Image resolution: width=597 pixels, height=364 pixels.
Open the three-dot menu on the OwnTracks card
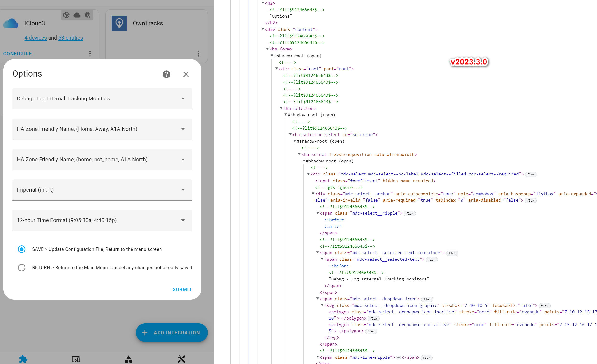[x=198, y=54]
